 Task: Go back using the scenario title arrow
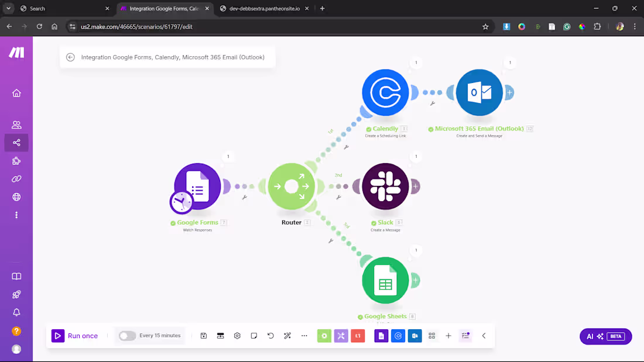(x=70, y=57)
